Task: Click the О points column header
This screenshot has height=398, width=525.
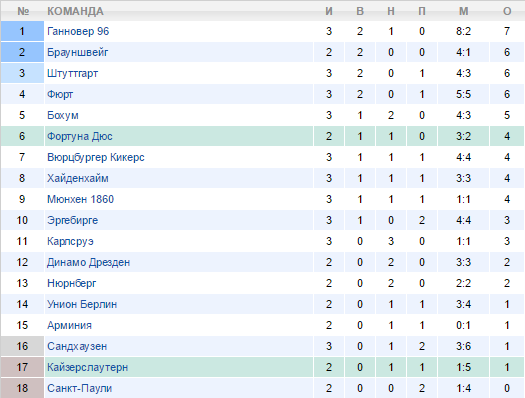Action: pos(507,11)
